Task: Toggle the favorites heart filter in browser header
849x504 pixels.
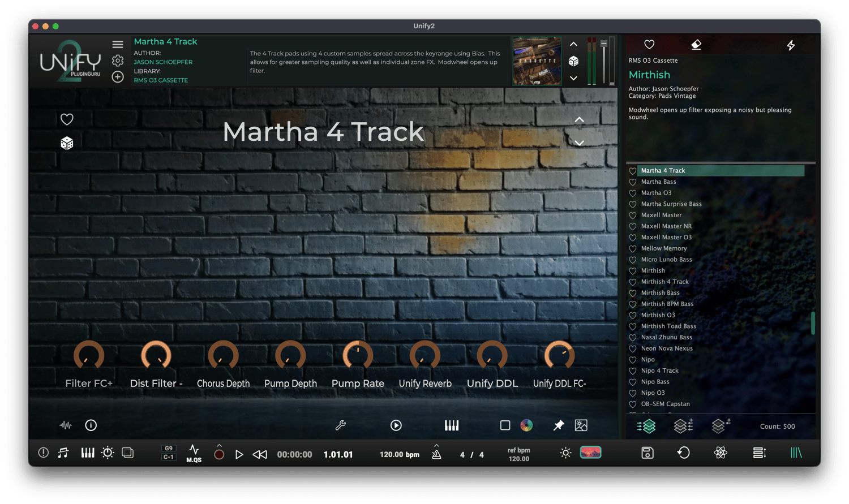Action: [x=649, y=44]
